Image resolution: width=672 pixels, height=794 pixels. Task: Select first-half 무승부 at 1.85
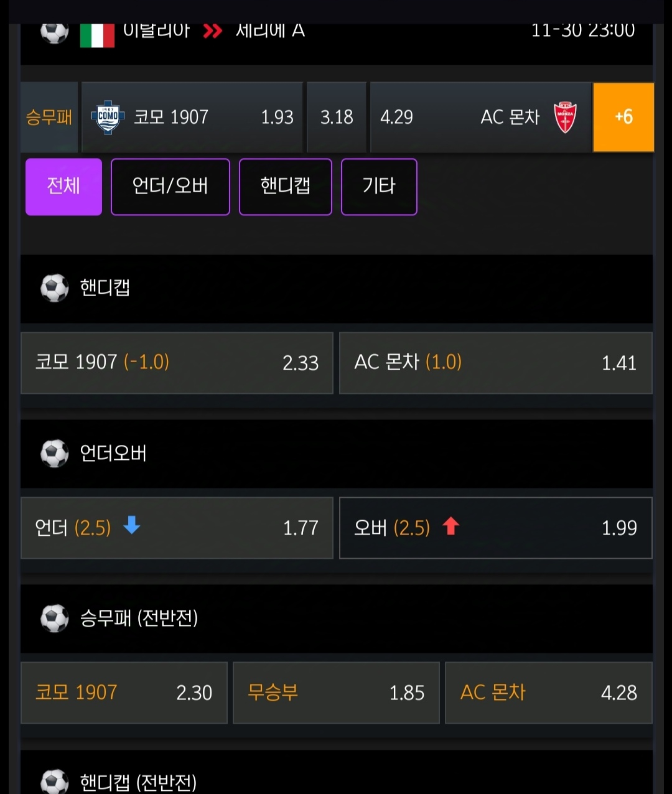tap(336, 693)
